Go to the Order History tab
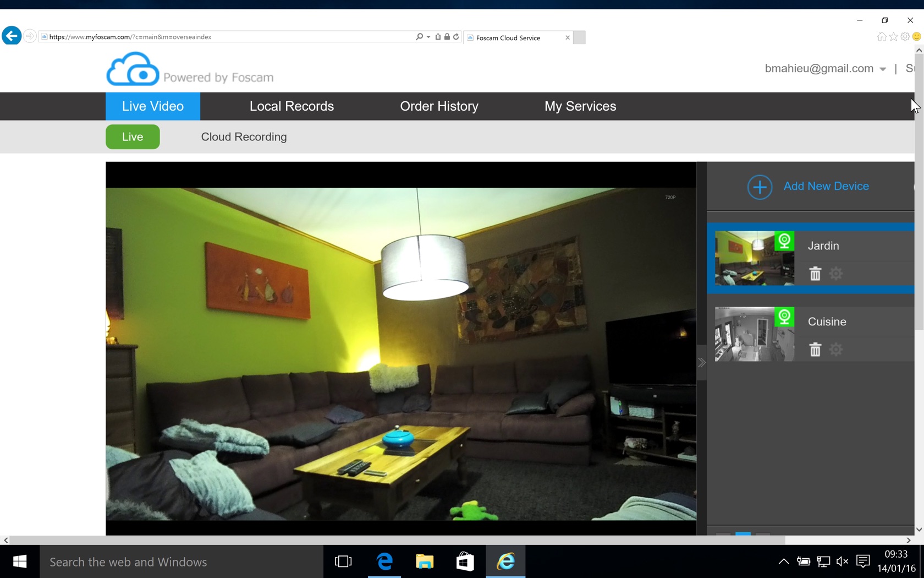 [x=439, y=106]
